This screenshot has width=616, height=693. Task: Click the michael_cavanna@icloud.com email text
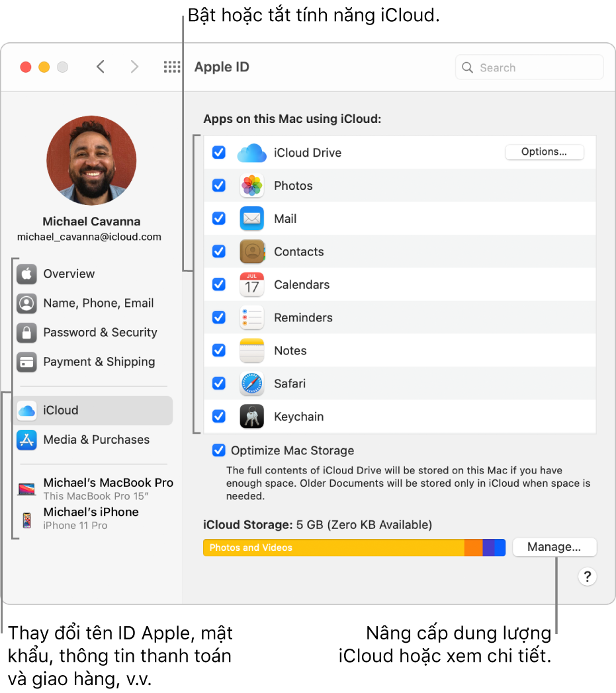tap(89, 237)
